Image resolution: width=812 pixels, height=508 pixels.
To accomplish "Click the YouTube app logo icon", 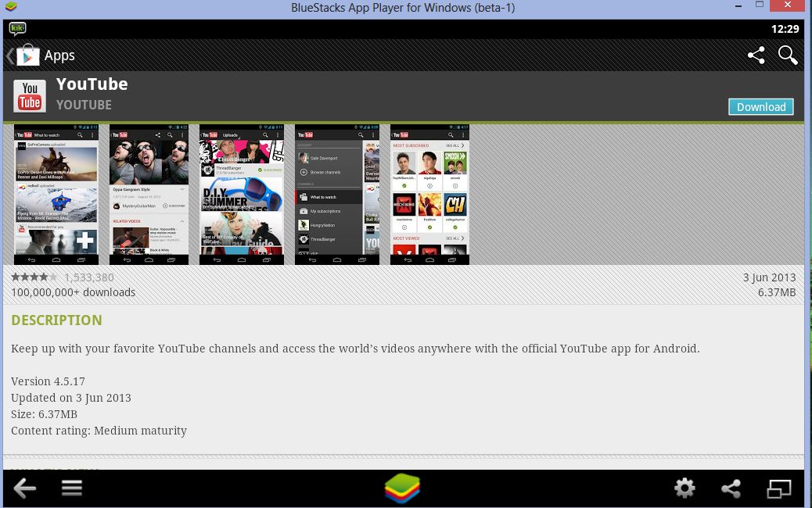I will 30,95.
